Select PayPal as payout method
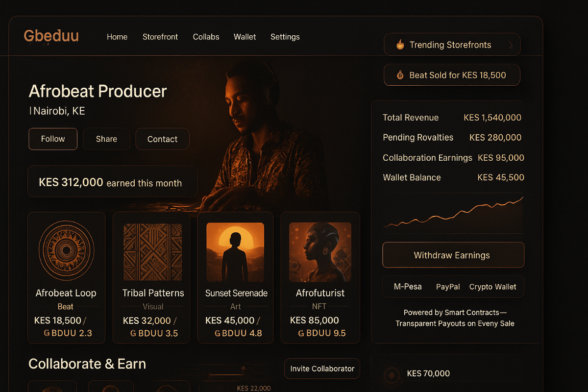 [x=447, y=287]
